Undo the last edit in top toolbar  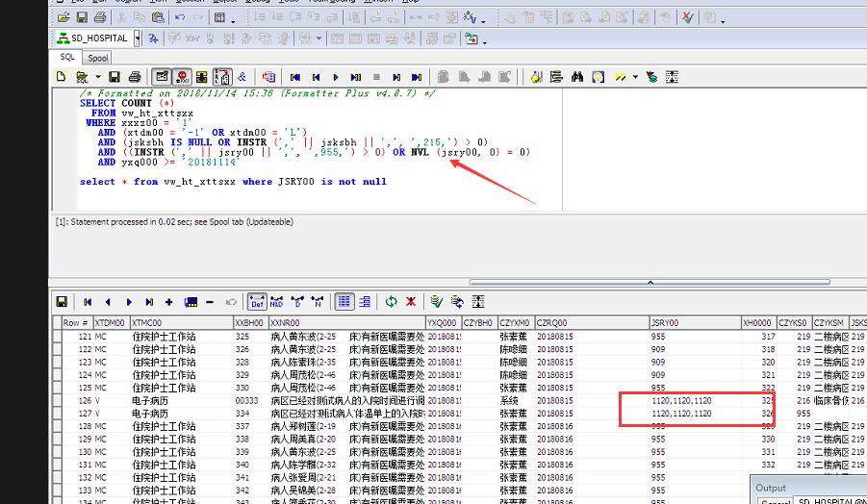(180, 17)
